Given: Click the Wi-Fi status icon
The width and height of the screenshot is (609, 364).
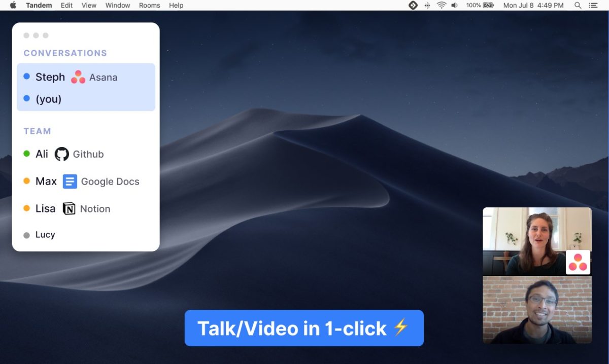Looking at the screenshot, I should 441,5.
